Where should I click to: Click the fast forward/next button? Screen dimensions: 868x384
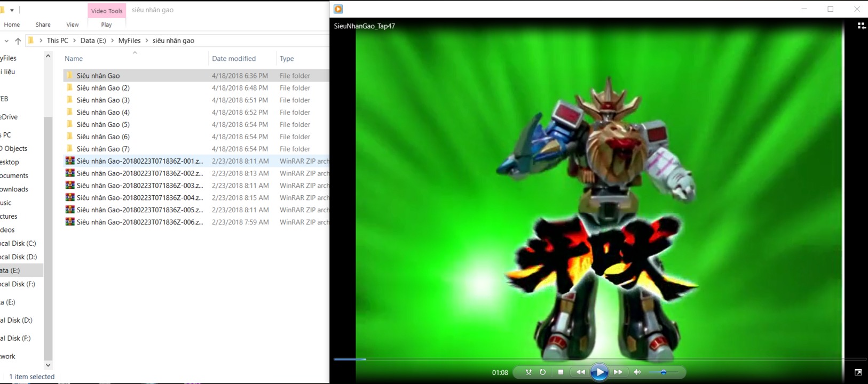pyautogui.click(x=618, y=372)
